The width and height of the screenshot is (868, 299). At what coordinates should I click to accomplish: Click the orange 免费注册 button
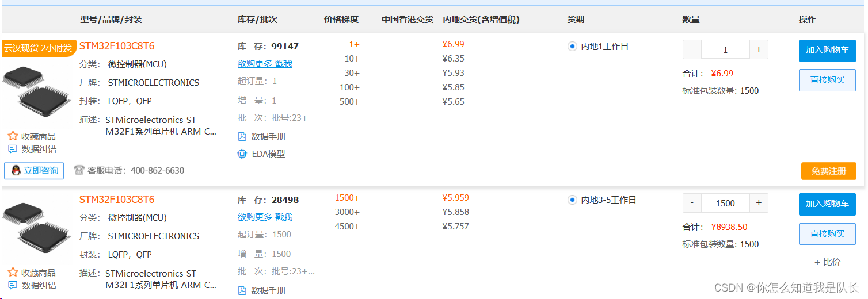[828, 171]
